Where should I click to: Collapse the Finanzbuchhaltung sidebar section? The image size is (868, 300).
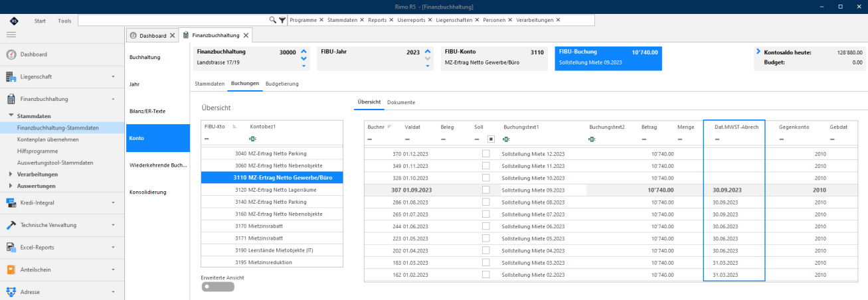(113, 99)
